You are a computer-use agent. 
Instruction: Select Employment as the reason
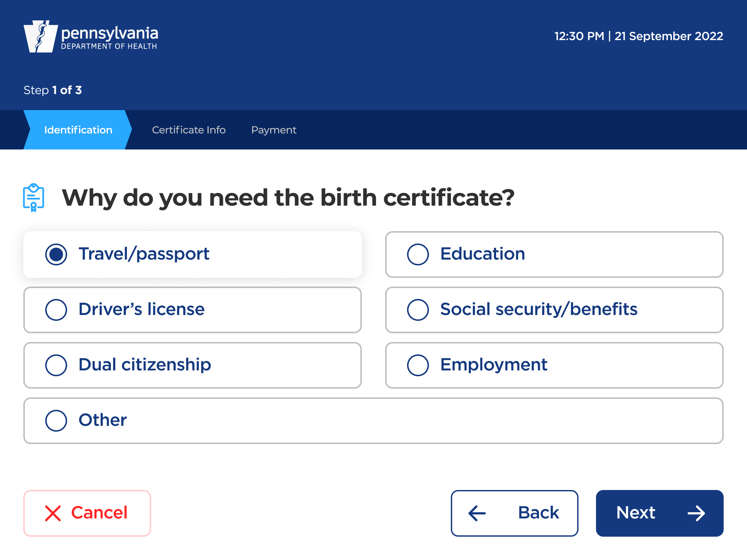(418, 365)
